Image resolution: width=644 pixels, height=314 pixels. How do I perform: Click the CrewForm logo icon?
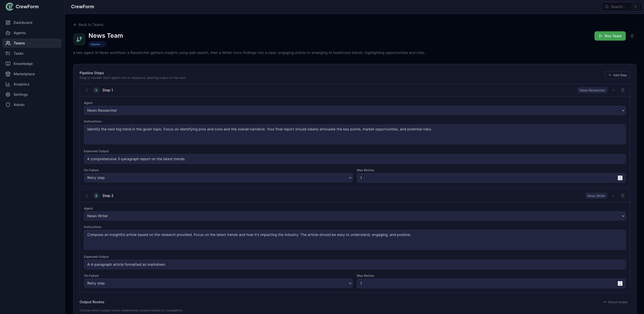(x=9, y=7)
